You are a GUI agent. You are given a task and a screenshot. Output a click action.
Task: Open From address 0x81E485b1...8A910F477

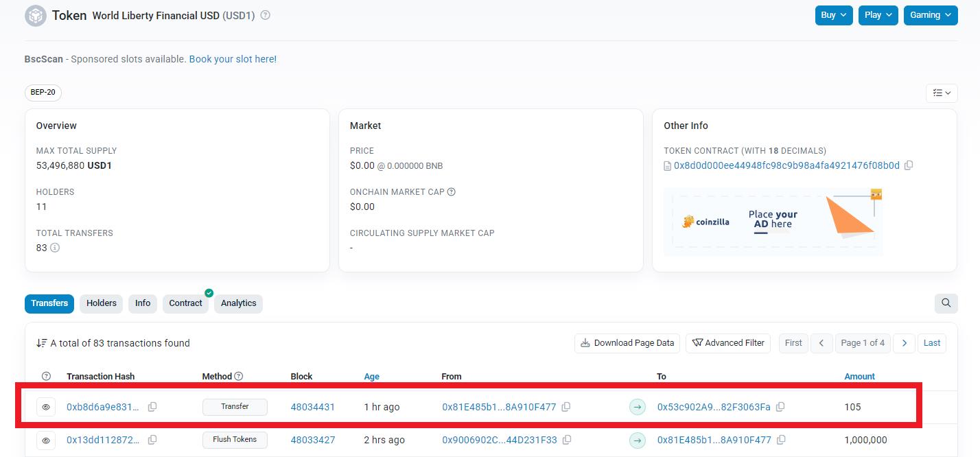click(x=499, y=407)
